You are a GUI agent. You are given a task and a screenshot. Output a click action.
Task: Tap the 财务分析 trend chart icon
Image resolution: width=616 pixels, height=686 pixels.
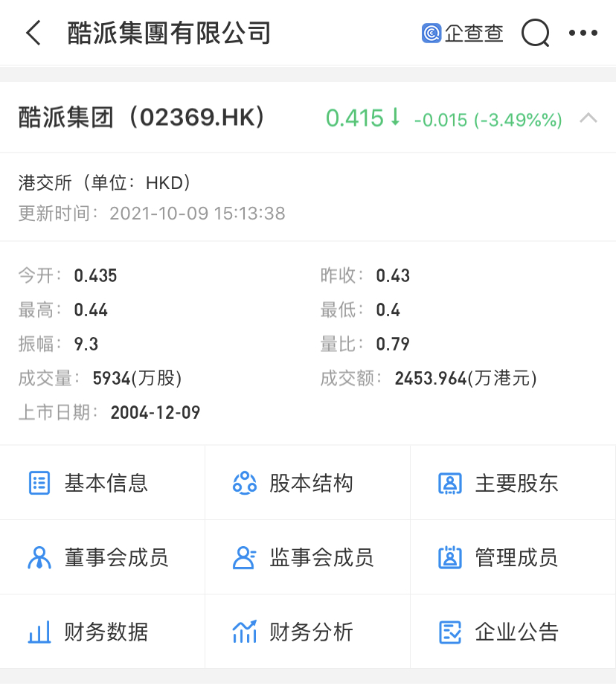click(245, 632)
